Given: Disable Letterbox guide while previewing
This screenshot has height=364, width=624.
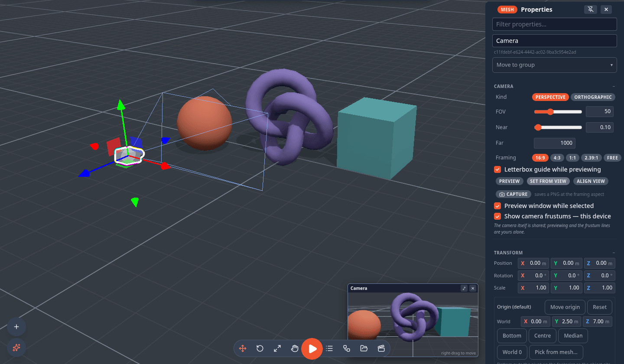Looking at the screenshot, I should point(497,169).
